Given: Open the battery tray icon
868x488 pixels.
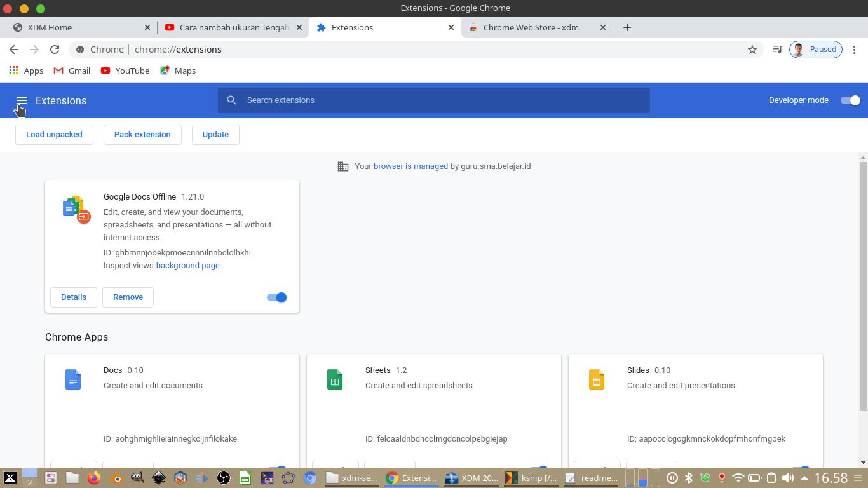Looking at the screenshot, I should [754, 478].
